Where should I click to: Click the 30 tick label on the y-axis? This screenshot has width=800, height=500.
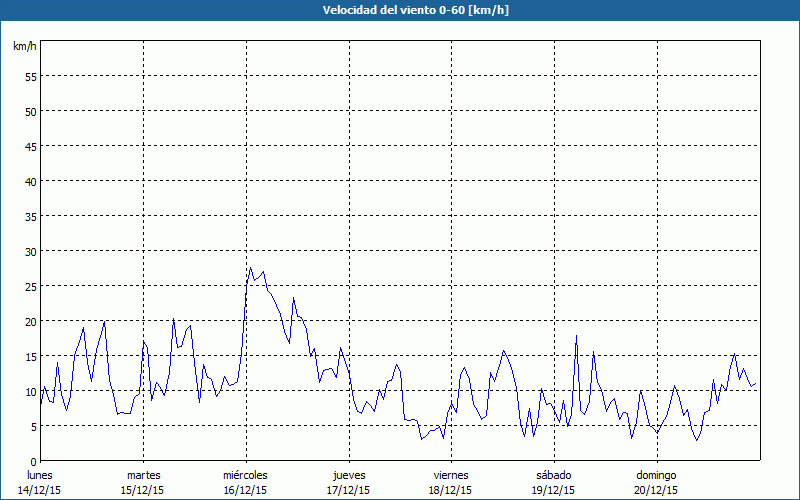tap(30, 251)
